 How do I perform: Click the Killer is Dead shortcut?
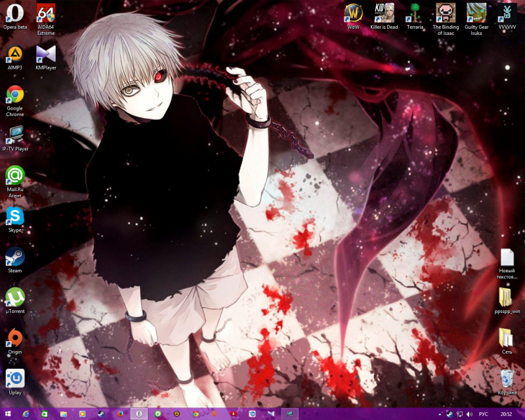384,17
